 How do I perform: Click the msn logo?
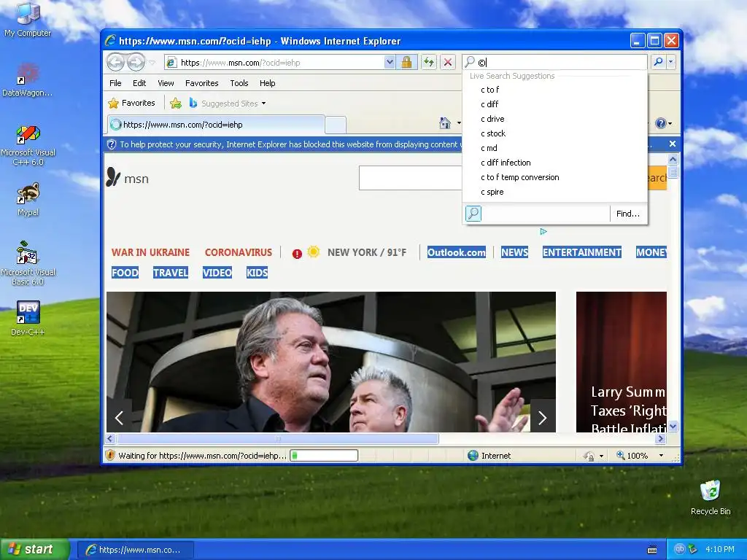pos(128,178)
